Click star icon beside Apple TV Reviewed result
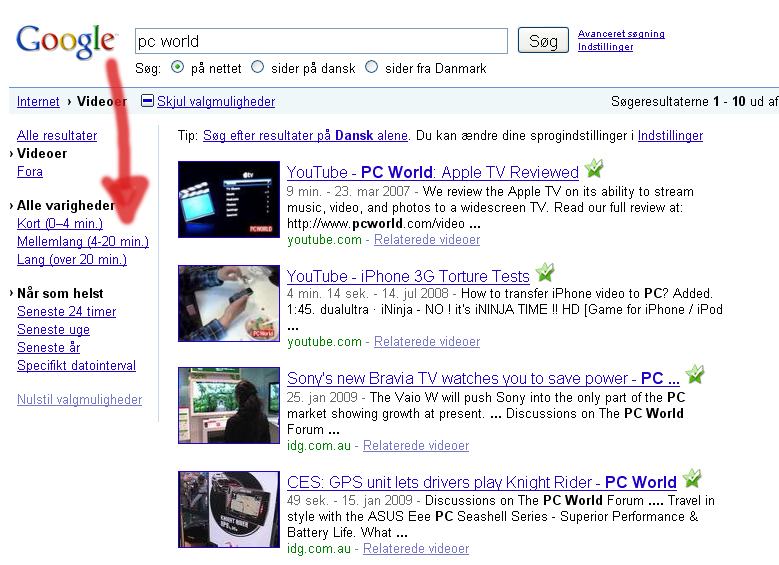779x565 pixels. click(594, 169)
